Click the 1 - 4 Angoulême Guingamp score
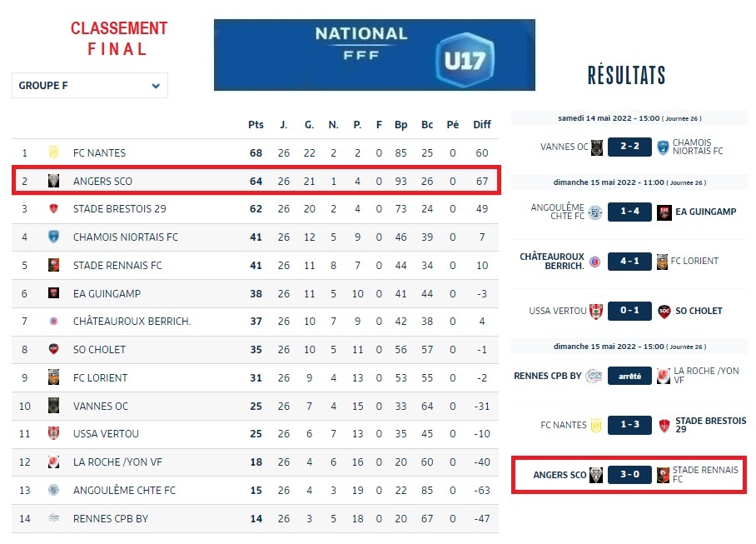Viewport: 756px width, 544px height. pyautogui.click(x=630, y=212)
